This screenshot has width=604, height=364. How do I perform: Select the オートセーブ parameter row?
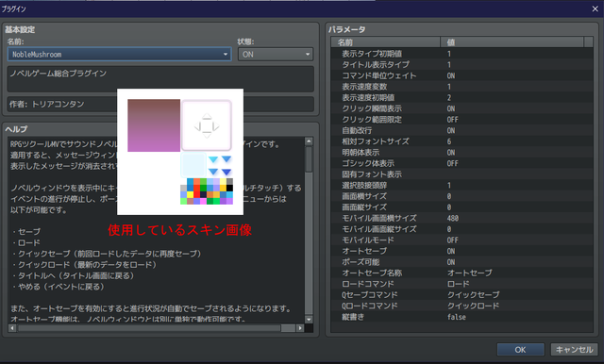[x=461, y=251]
